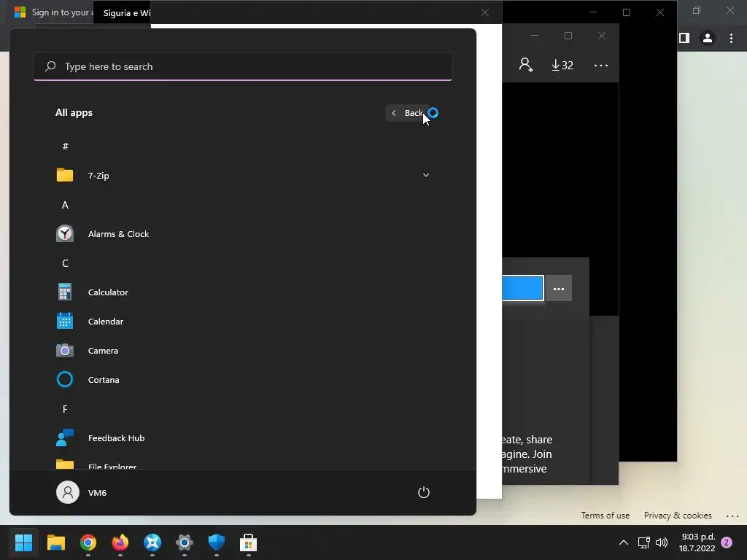The height and width of the screenshot is (560, 747).
Task: Click the add user icon in Store window
Action: click(x=526, y=65)
